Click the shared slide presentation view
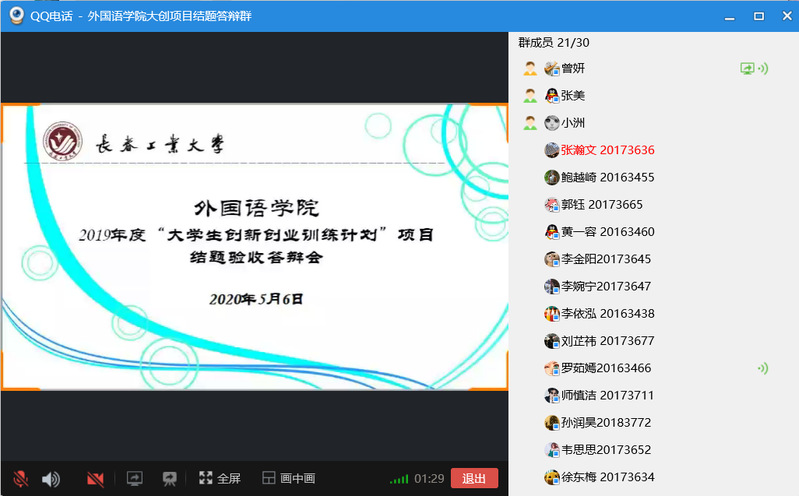Screen dimensions: 799x496 (x=254, y=246)
